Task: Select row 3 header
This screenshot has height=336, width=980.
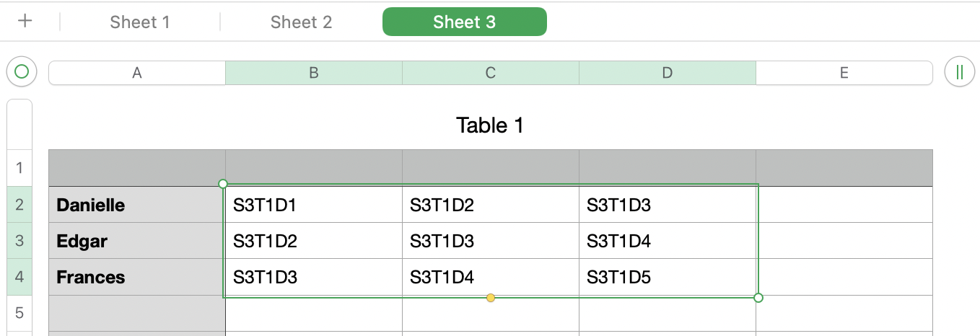Action: pyautogui.click(x=19, y=241)
